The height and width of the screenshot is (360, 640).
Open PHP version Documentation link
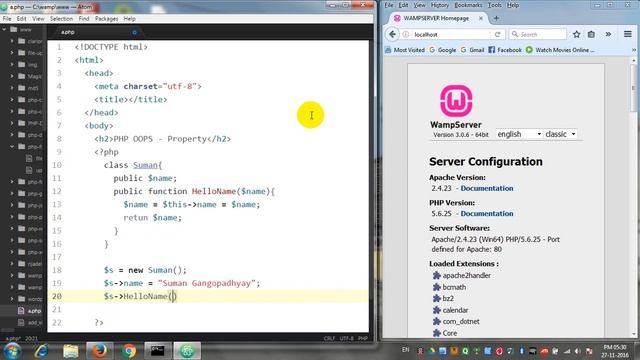point(487,213)
